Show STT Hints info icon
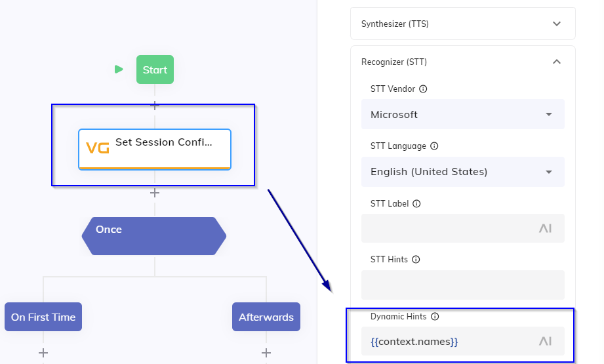The height and width of the screenshot is (364, 604). point(416,260)
